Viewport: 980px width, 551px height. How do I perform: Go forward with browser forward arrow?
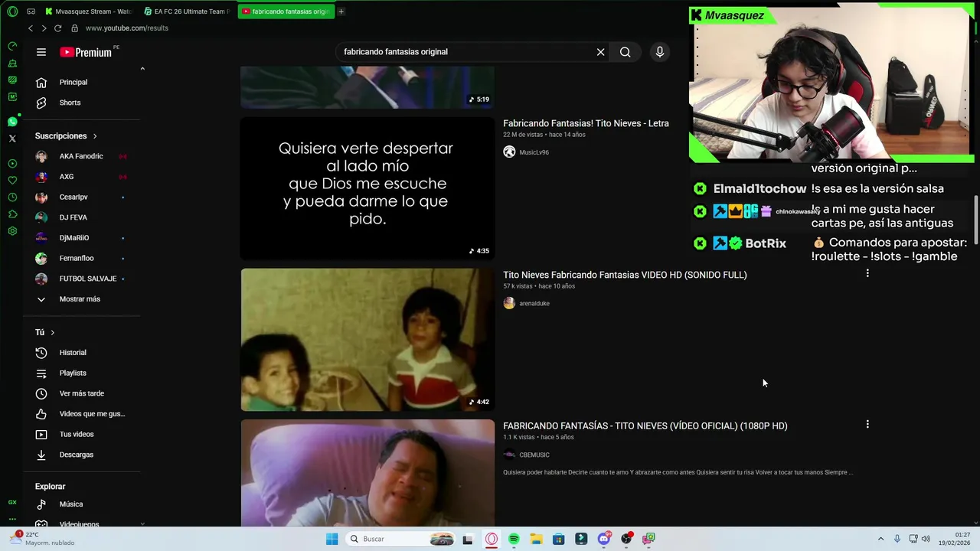pos(44,28)
